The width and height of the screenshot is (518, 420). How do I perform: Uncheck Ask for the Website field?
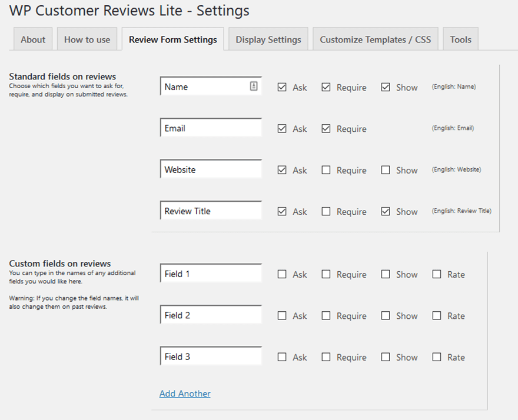(x=282, y=170)
